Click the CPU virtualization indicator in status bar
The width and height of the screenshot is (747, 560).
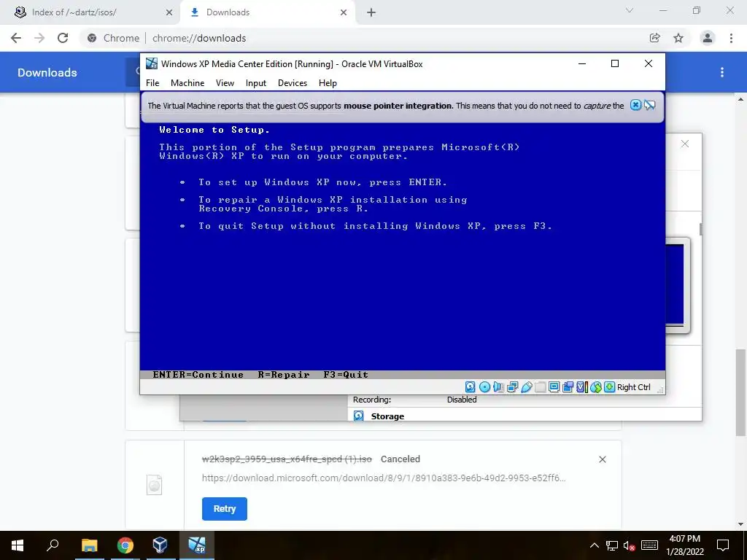581,387
